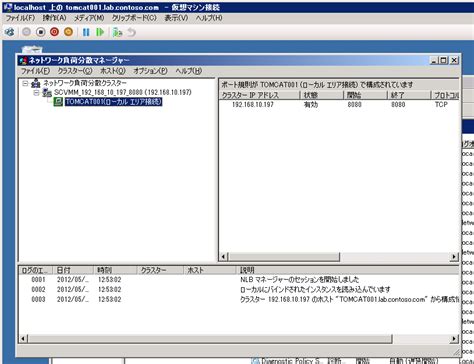Sort log by ホスト column header
Image resolution: width=474 pixels, height=364 pixels.
point(210,270)
